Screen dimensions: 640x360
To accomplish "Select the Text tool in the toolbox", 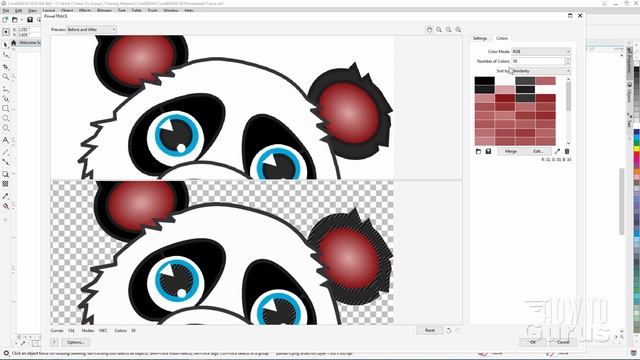I will [x=6, y=140].
